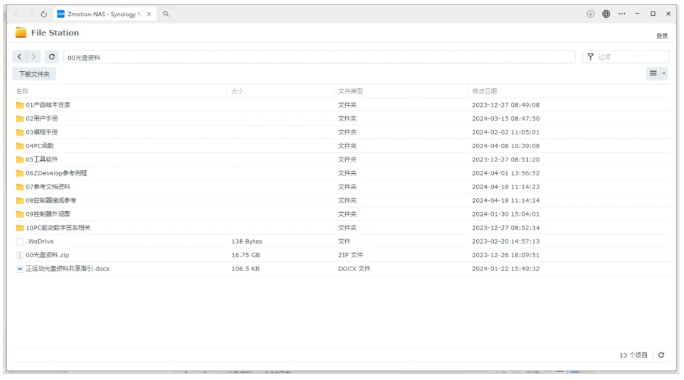Image resolution: width=684 pixels, height=380 pixels.
Task: Click the 13 个项目 item count
Action: tap(633, 355)
